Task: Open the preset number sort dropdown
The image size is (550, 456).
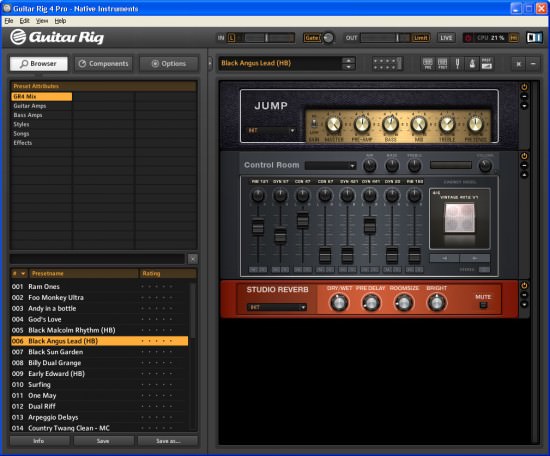Action: tap(23, 274)
